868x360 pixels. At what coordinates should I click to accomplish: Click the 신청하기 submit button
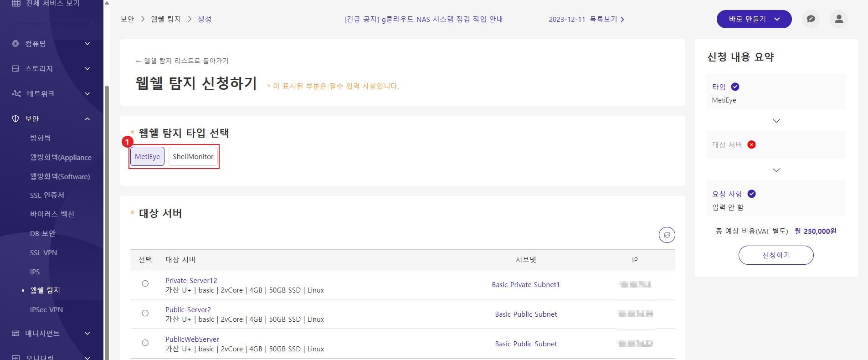(776, 255)
